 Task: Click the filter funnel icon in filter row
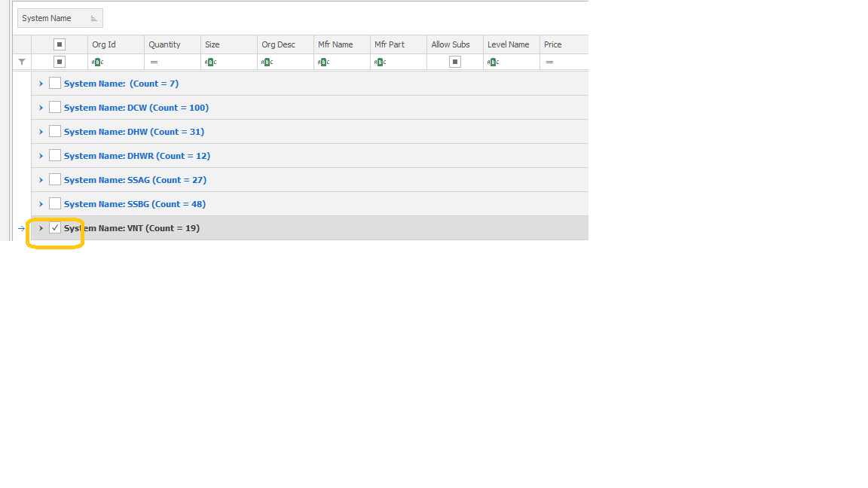(22, 62)
